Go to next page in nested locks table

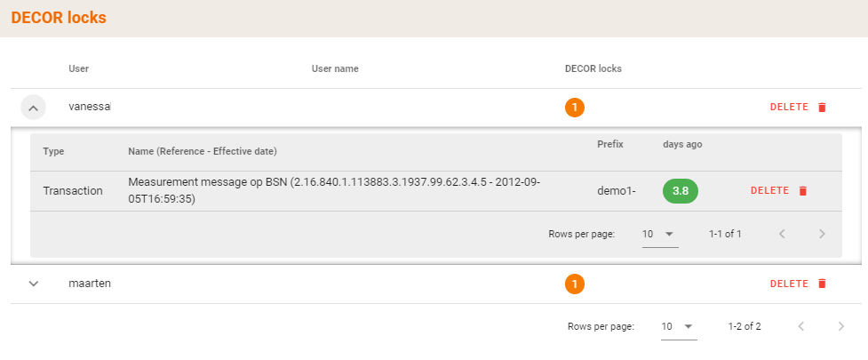click(822, 234)
